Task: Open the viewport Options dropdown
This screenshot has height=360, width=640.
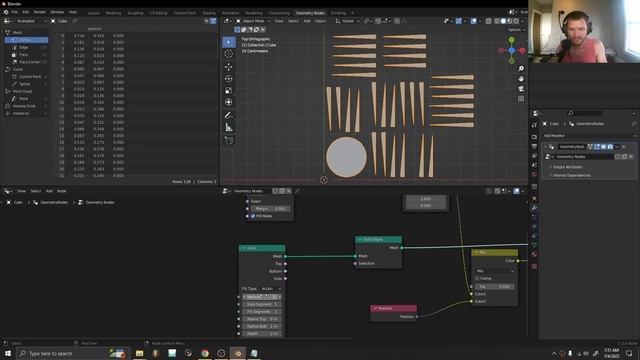Action: [516, 30]
